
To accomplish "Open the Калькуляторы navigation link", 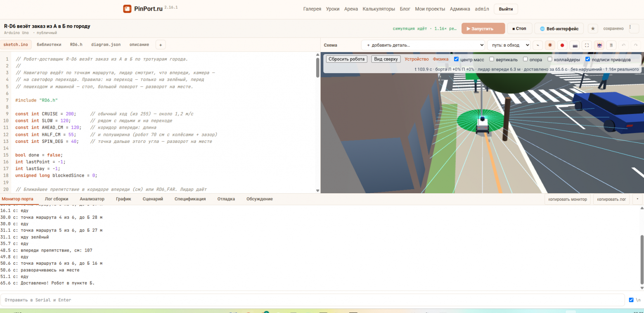I will click(379, 9).
